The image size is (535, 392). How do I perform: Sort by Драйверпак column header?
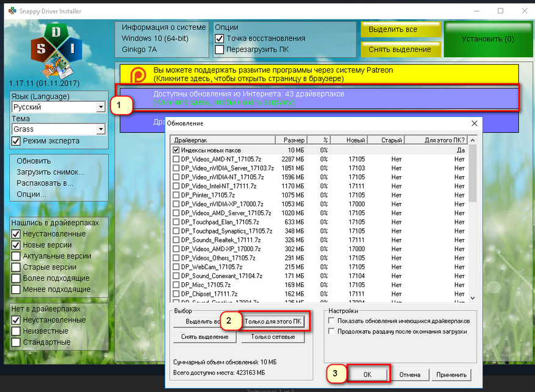[x=223, y=140]
